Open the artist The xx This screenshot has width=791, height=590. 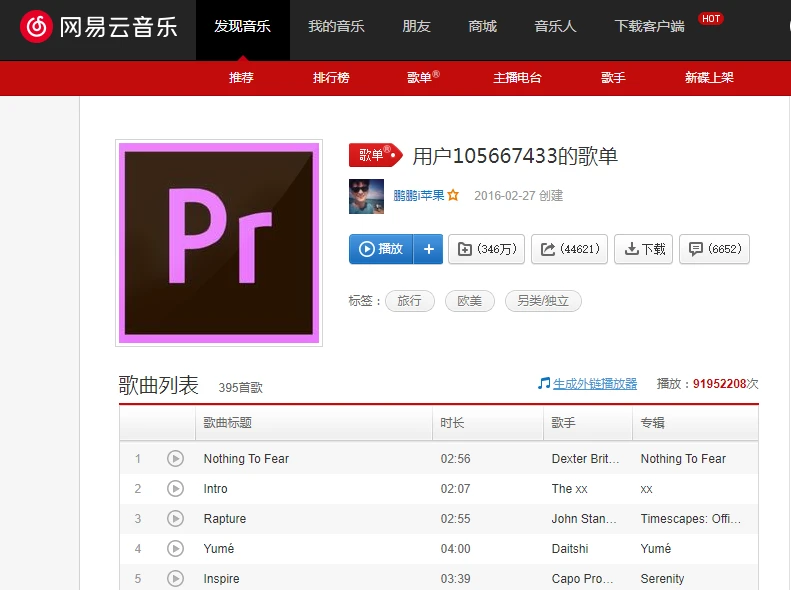(x=570, y=489)
